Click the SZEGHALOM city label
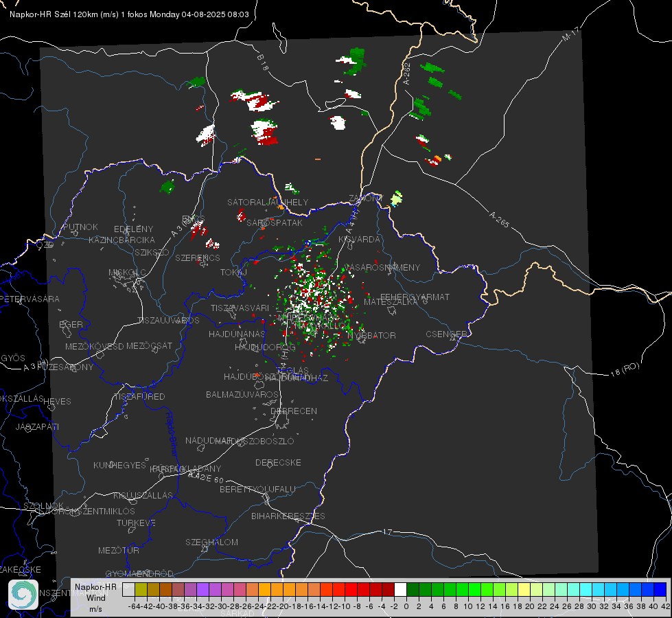 click(211, 542)
